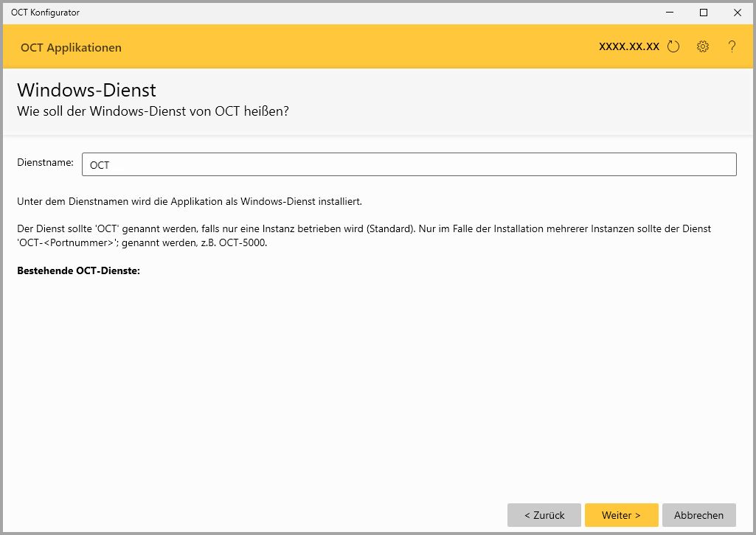Click the sentence starting with Unter dem Dienstnamen
The image size is (756, 535).
click(189, 201)
